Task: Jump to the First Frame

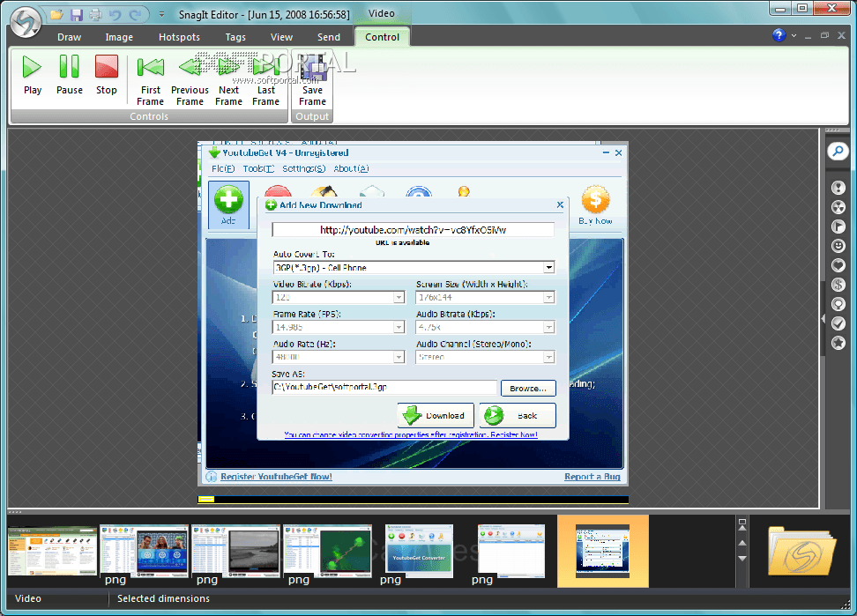Action: [150, 81]
